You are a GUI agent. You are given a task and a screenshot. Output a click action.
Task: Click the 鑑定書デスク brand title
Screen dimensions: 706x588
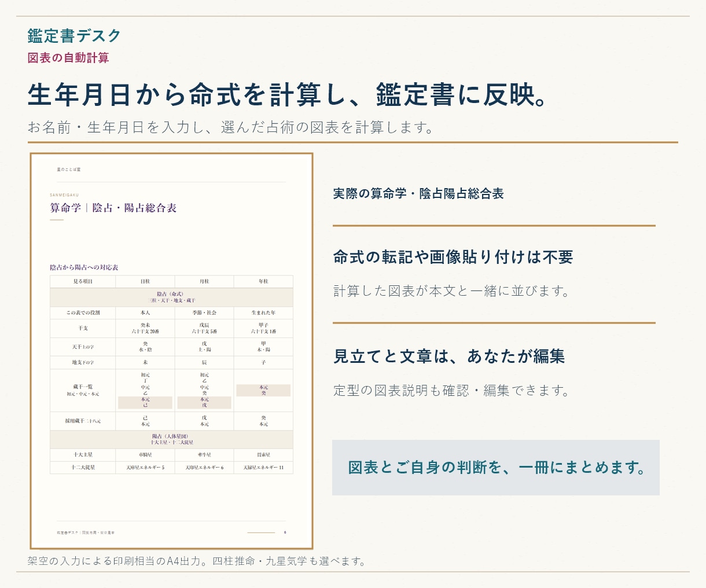tap(74, 36)
